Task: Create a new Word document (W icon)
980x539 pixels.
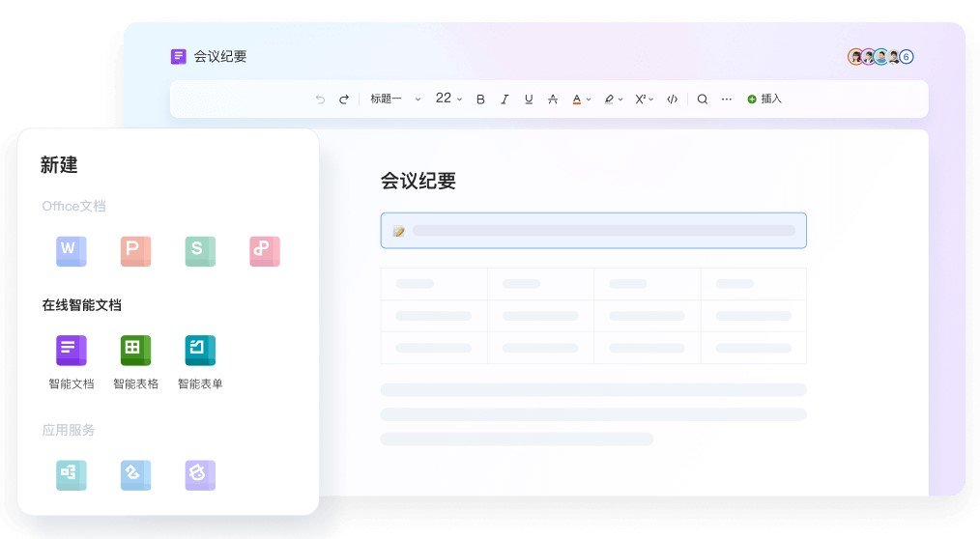Action: [71, 250]
